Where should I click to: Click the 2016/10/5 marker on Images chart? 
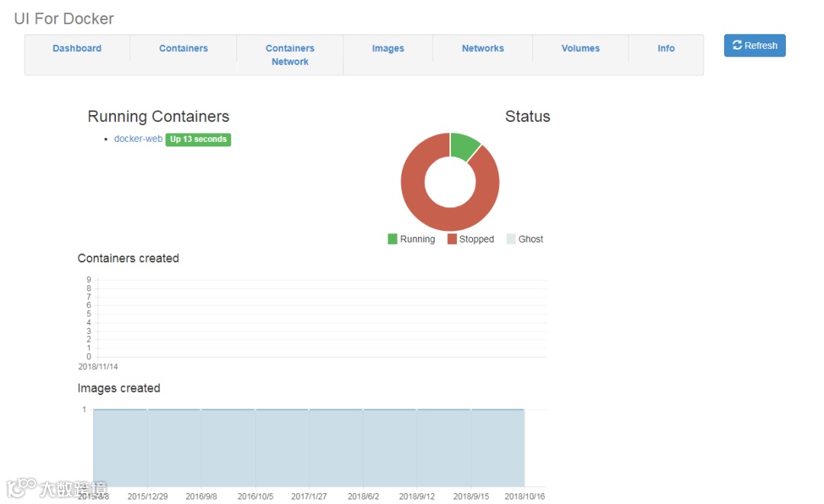coord(256,496)
